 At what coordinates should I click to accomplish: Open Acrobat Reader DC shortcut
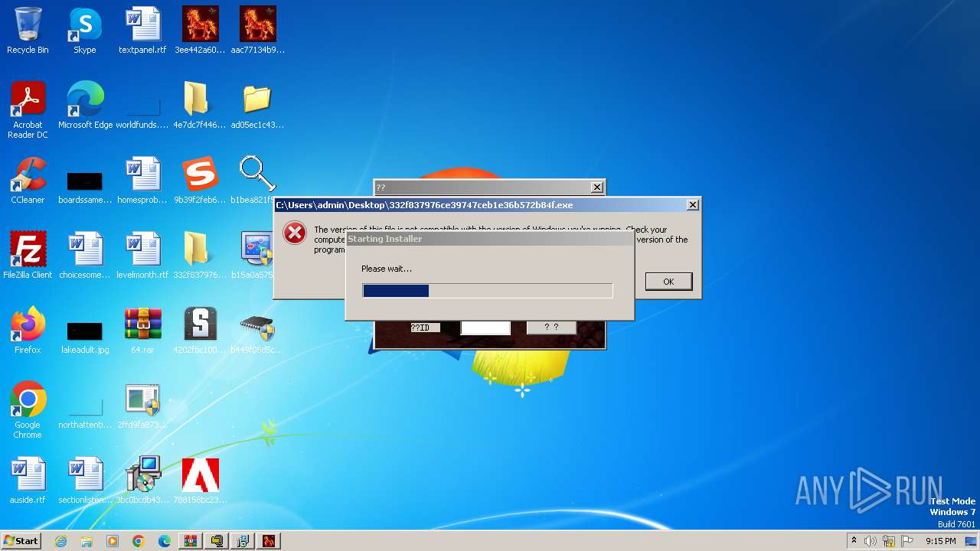(28, 110)
